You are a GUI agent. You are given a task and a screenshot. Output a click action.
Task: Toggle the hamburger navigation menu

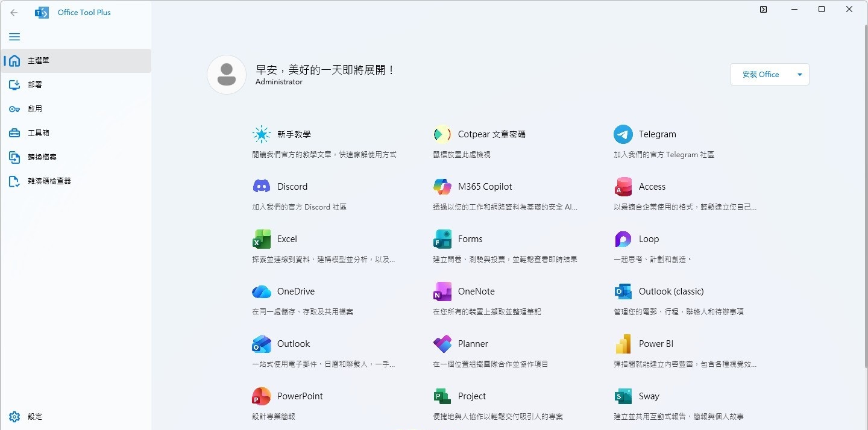click(x=14, y=37)
